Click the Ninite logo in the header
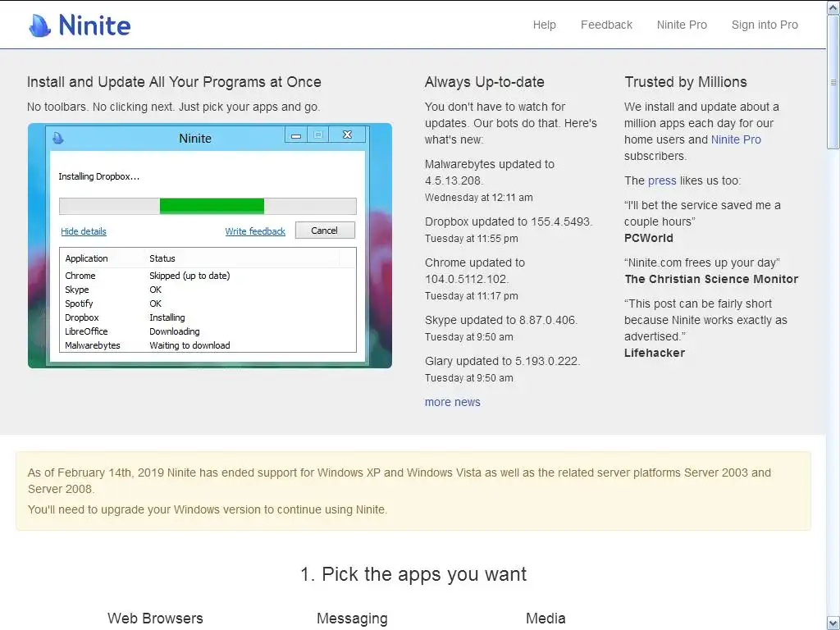This screenshot has height=630, width=840. (80, 25)
